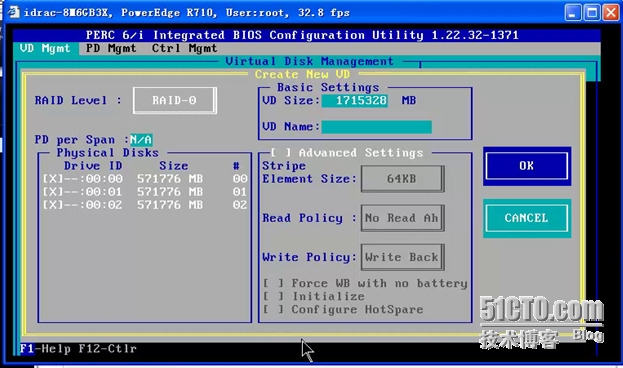This screenshot has width=623, height=368.
Task: Click size 571776 MB of drive 00:01
Action: coord(170,192)
